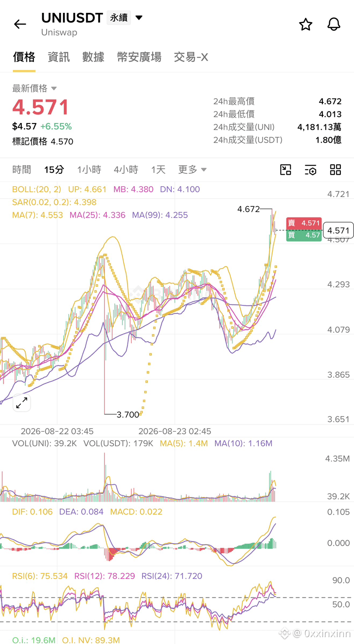354x644 pixels.
Task: Open price alert bell icon
Action: pos(334,24)
